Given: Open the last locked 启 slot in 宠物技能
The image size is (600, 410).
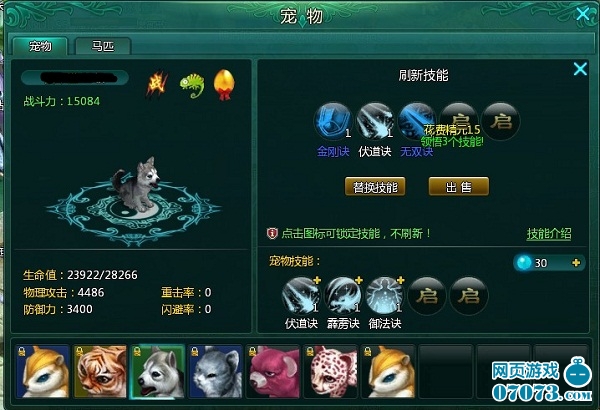Looking at the screenshot, I should tap(468, 296).
